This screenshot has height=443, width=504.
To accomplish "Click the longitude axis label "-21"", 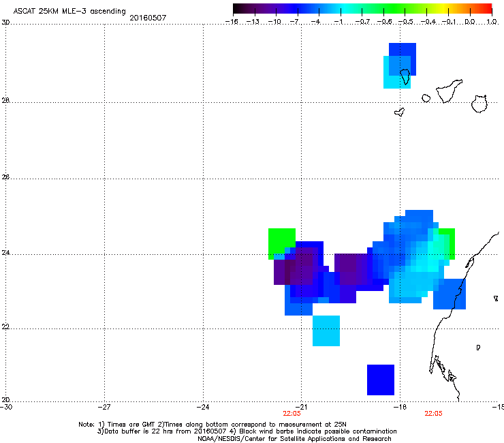I will 302,407.
